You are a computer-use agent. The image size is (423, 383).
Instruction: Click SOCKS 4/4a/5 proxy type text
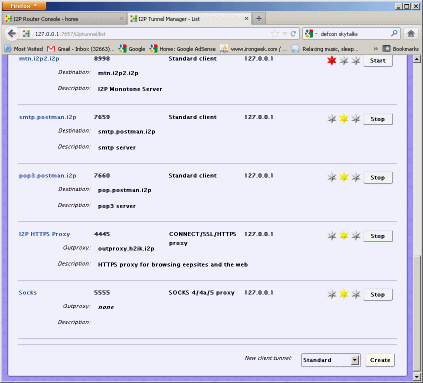click(x=201, y=292)
